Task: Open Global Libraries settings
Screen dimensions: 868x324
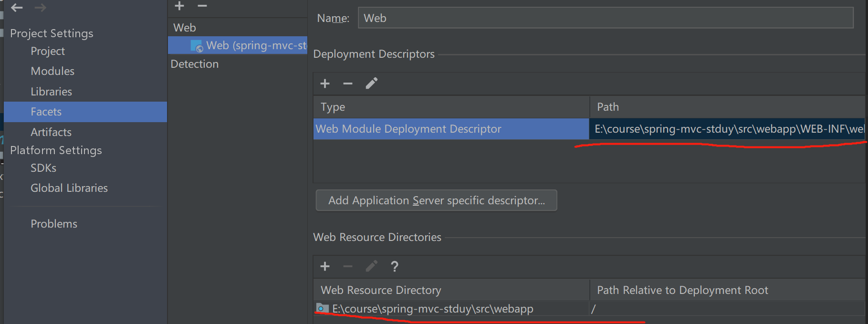Action: coord(69,188)
